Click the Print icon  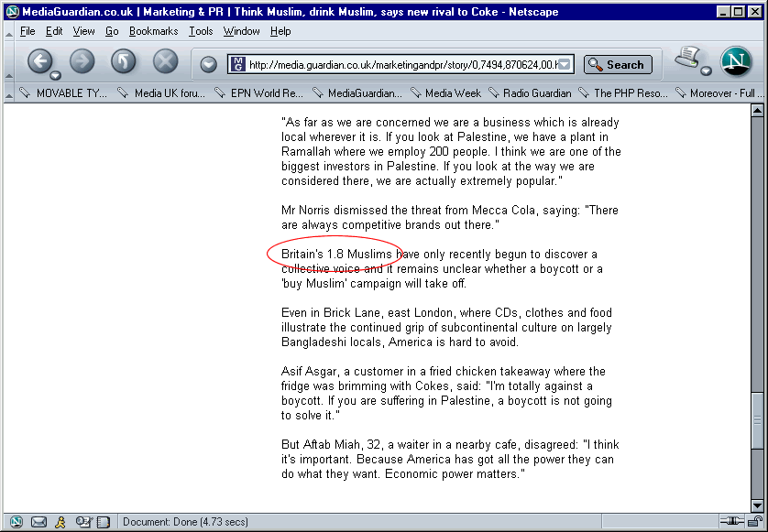(687, 58)
